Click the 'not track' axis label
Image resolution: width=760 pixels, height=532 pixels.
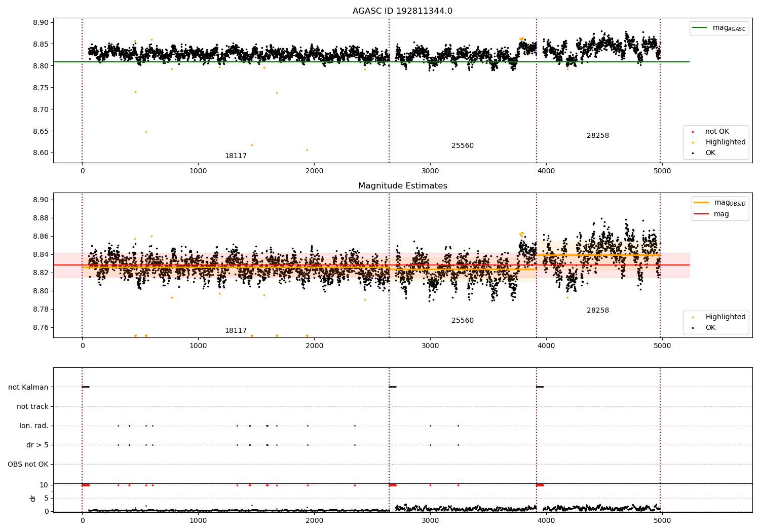[x=32, y=407]
